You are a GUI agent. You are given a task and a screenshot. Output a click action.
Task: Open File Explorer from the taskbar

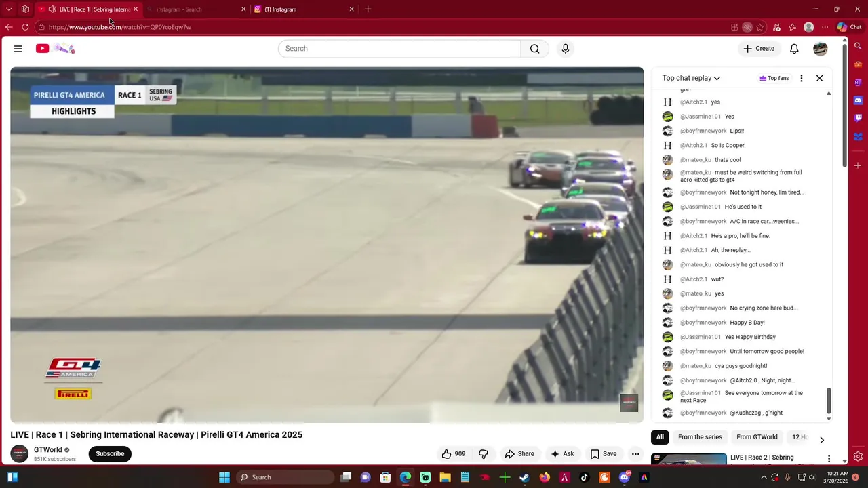[445, 477]
